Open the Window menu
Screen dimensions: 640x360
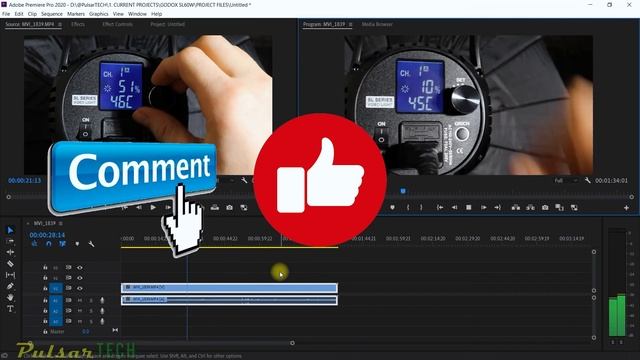pos(137,14)
